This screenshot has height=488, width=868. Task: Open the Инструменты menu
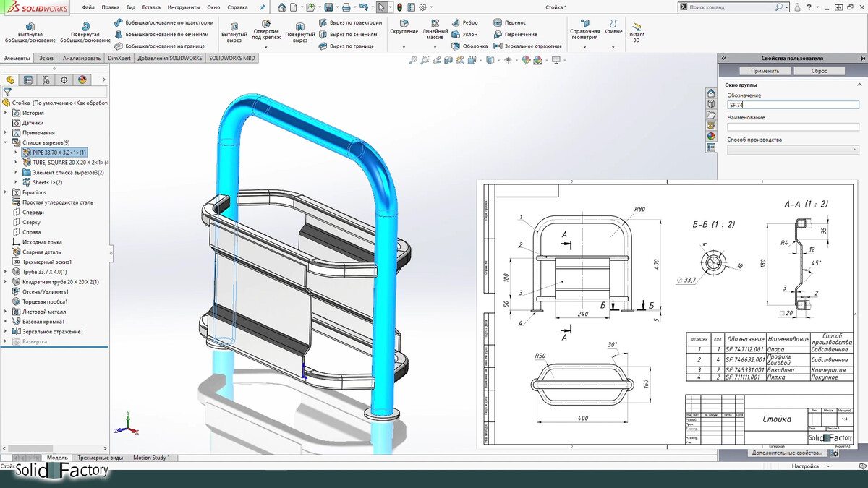point(183,7)
